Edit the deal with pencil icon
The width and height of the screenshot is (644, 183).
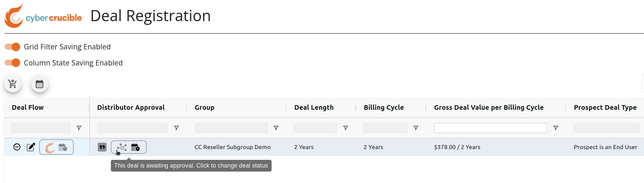[31, 147]
